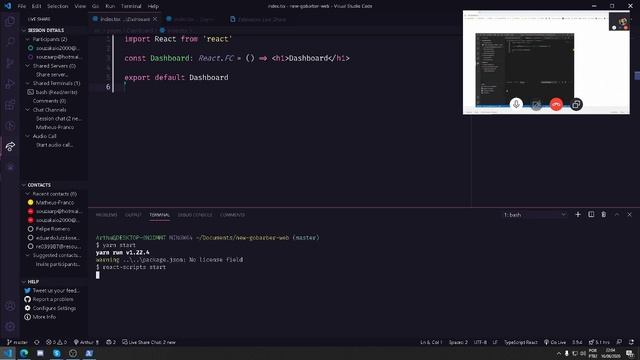Screen dimensions: 640x360
Task: Select contact Felipe Romero
Action: [53, 229]
